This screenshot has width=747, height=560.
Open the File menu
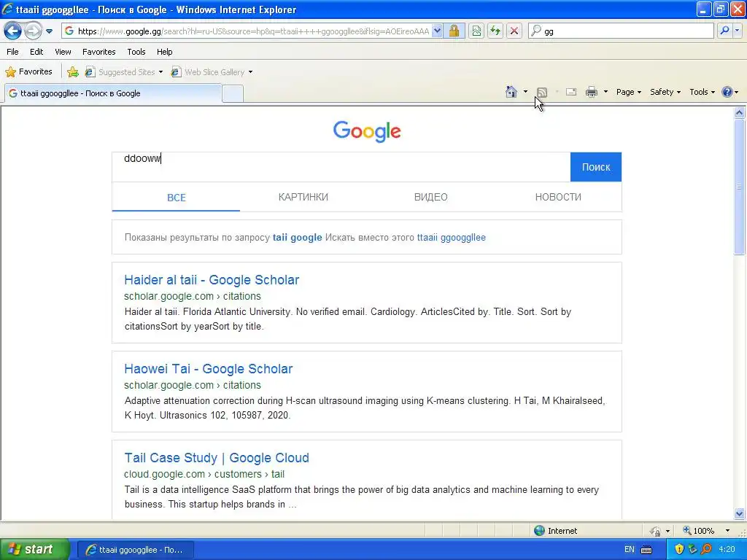pyautogui.click(x=13, y=52)
